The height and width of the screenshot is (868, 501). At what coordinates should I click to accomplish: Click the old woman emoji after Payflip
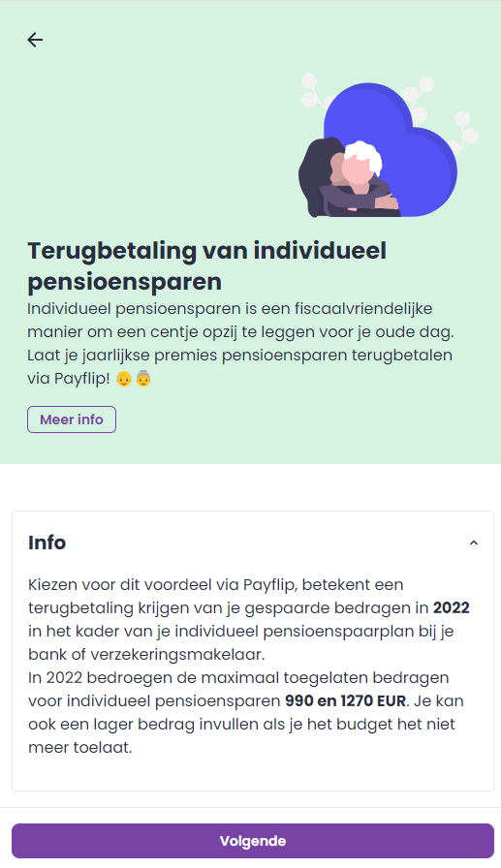pos(143,379)
